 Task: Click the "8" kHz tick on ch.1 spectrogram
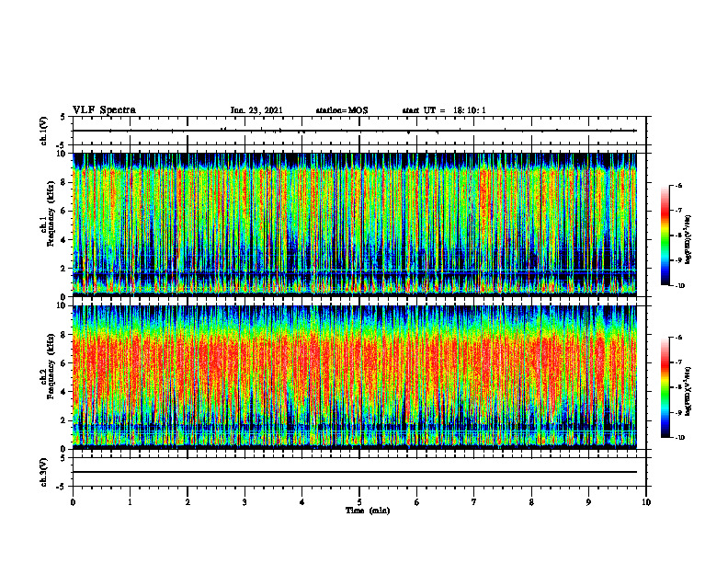64,182
